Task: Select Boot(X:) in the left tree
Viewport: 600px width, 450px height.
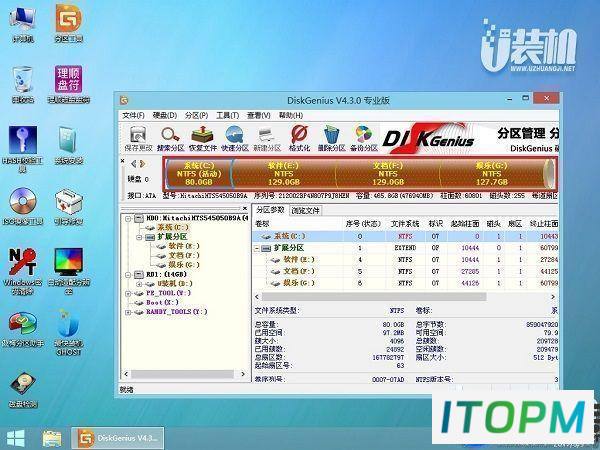Action: click(162, 303)
